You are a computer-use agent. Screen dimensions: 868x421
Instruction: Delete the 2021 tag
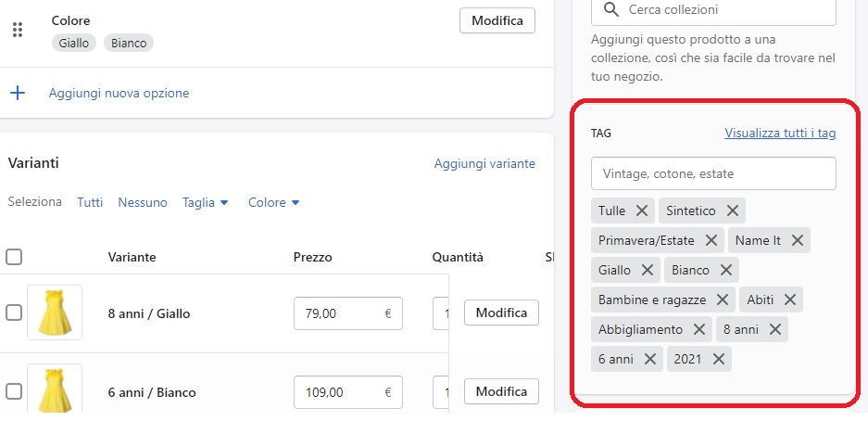pos(719,359)
